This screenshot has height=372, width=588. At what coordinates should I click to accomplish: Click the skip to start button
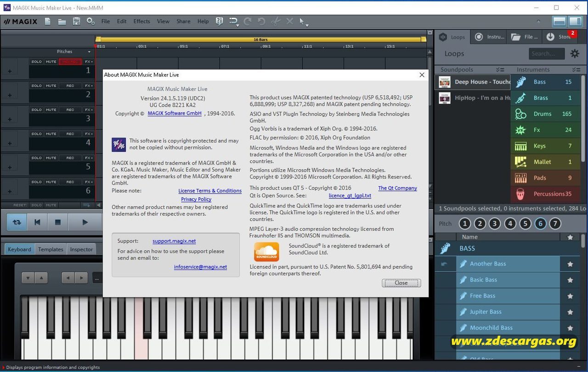[37, 222]
